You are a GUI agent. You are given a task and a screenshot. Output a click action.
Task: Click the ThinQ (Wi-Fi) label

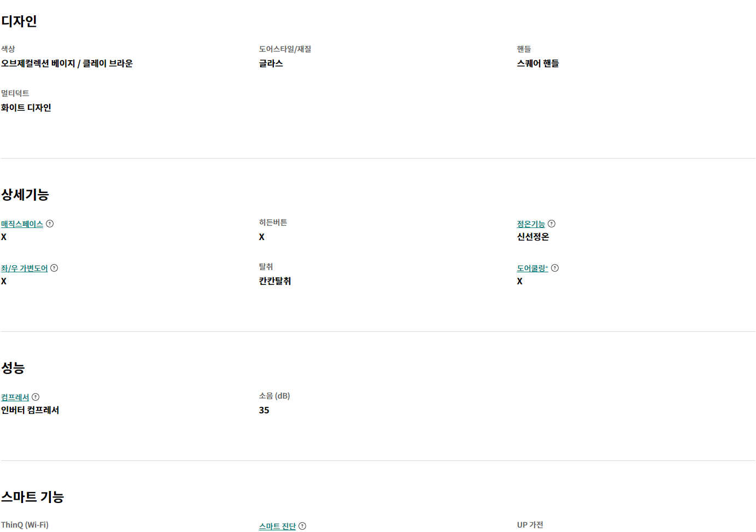click(25, 525)
